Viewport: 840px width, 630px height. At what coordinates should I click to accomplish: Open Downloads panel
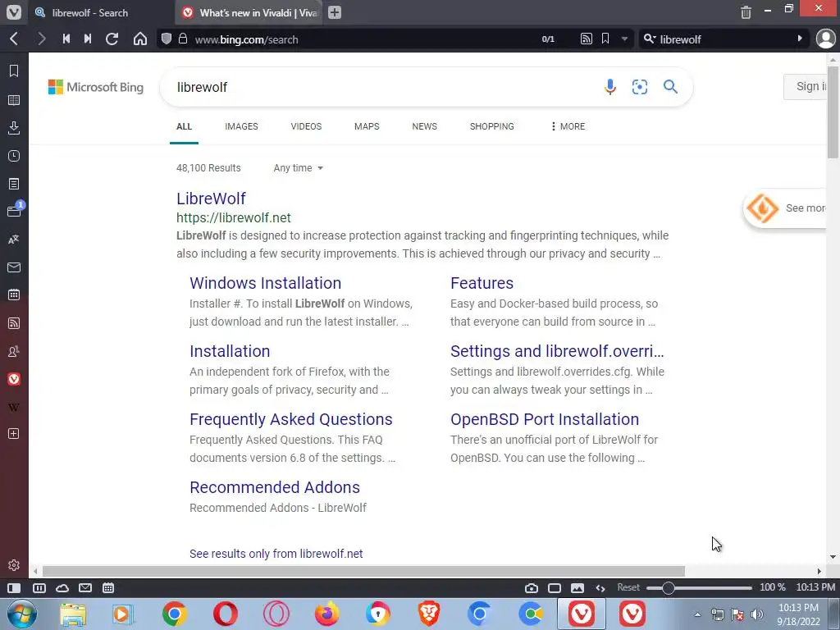(x=14, y=127)
